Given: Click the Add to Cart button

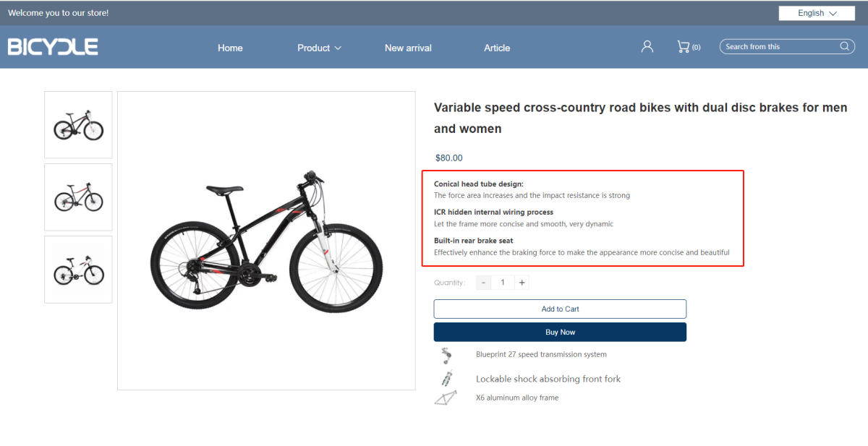Looking at the screenshot, I should pos(560,309).
